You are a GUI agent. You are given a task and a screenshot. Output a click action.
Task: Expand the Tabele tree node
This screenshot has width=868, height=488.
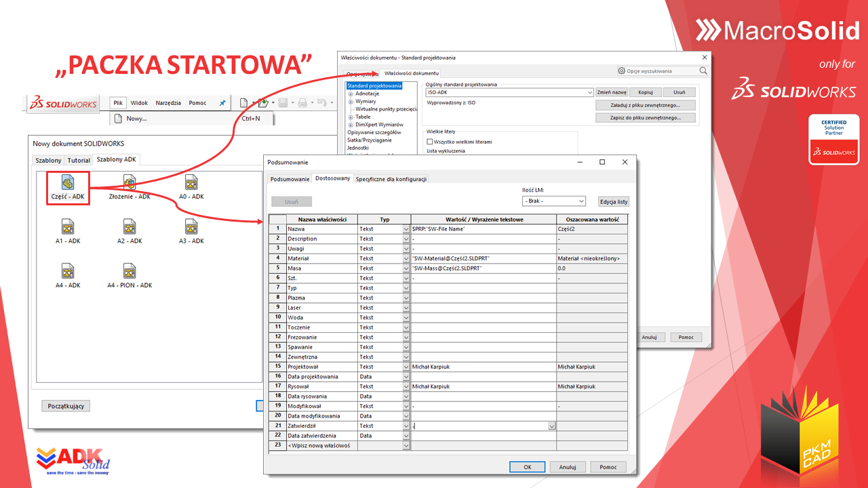click(351, 117)
